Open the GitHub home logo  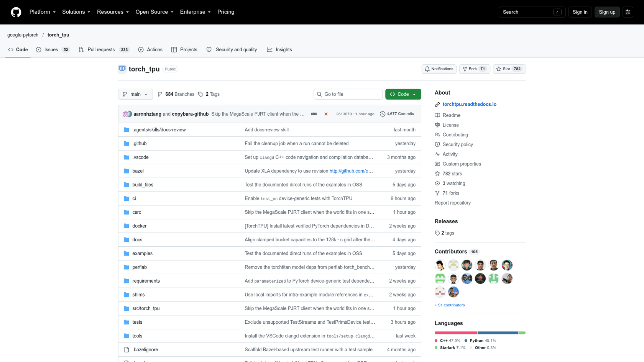(16, 12)
